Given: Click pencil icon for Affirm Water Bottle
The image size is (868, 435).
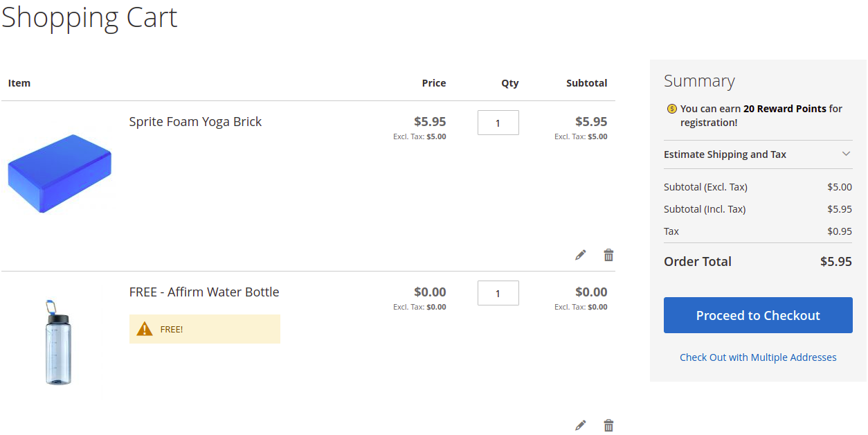Looking at the screenshot, I should 580,425.
